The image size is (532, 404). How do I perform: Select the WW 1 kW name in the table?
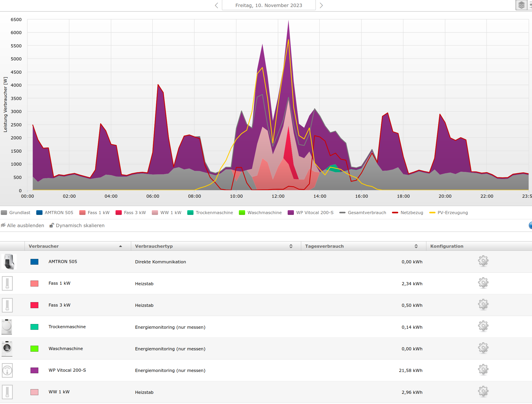click(59, 392)
